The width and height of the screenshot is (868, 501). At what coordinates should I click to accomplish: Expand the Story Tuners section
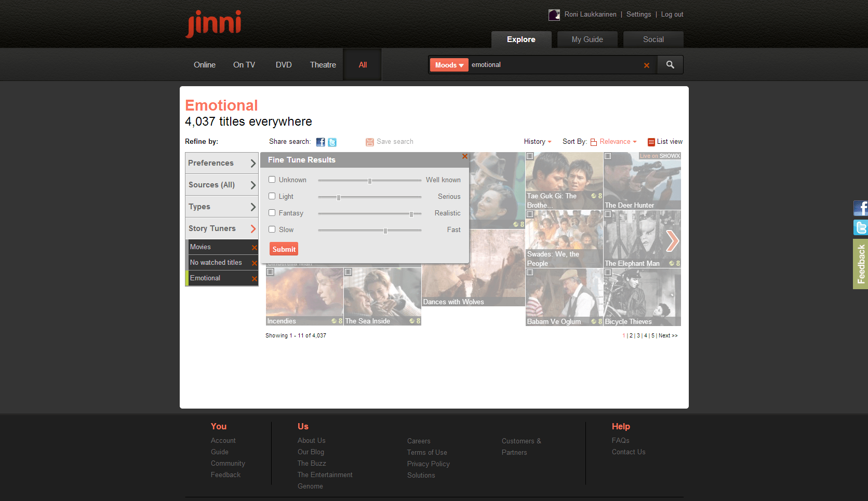(222, 228)
